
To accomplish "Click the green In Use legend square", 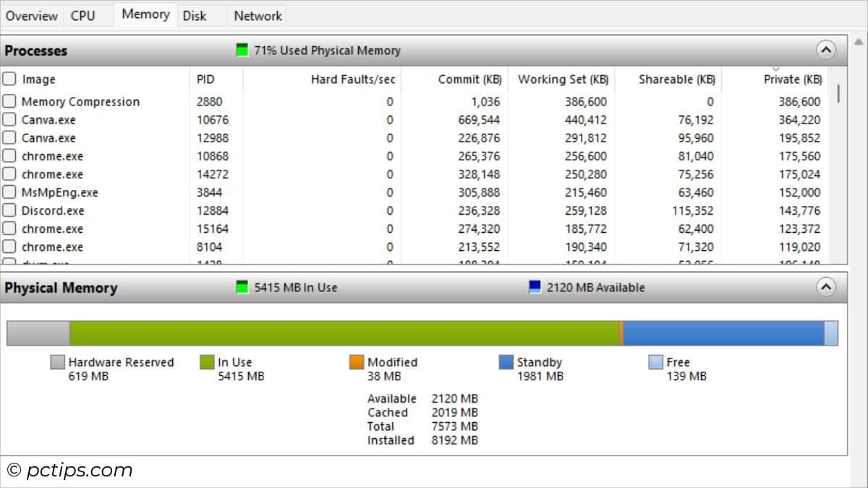I will click(x=207, y=362).
